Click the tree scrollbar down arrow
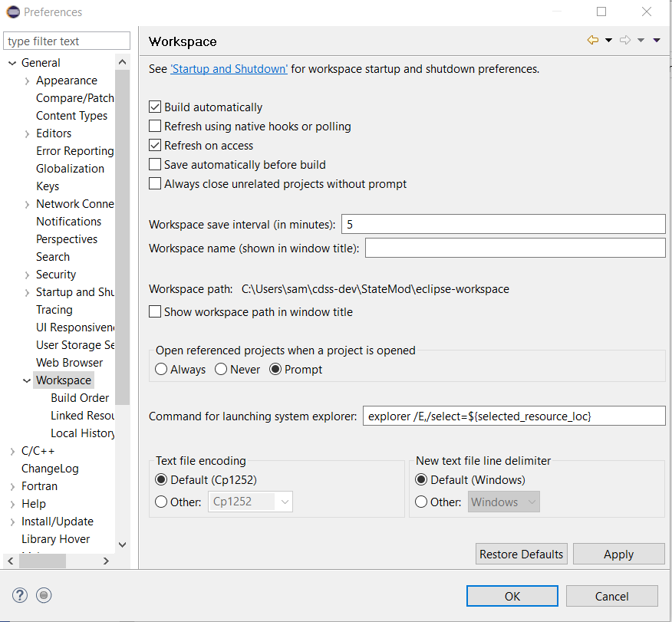Screen dimensions: 672x622 click(x=122, y=545)
